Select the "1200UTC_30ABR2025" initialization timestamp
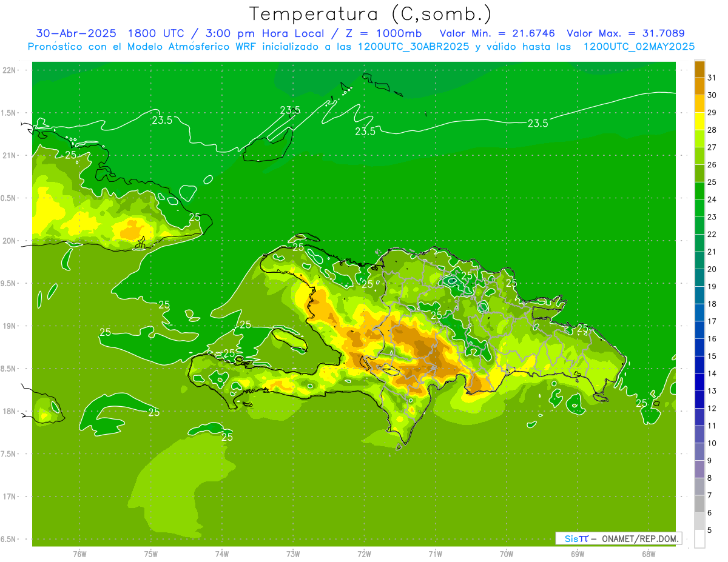Screen dimensions: 728x562 click(414, 47)
